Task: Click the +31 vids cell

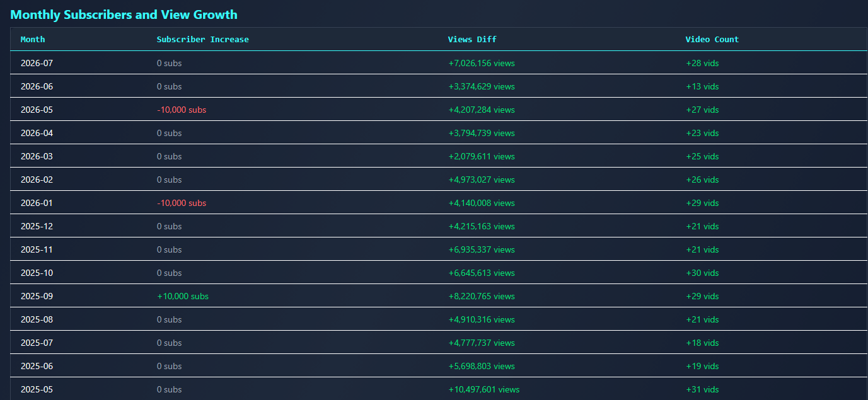Action: point(702,389)
